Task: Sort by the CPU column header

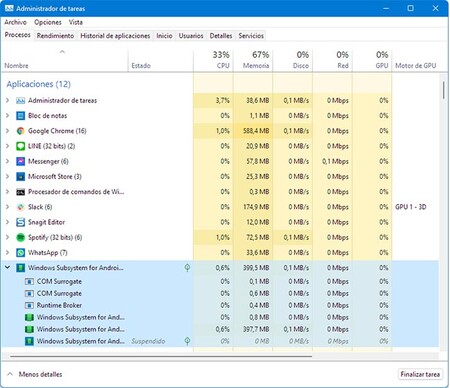Action: (213, 60)
